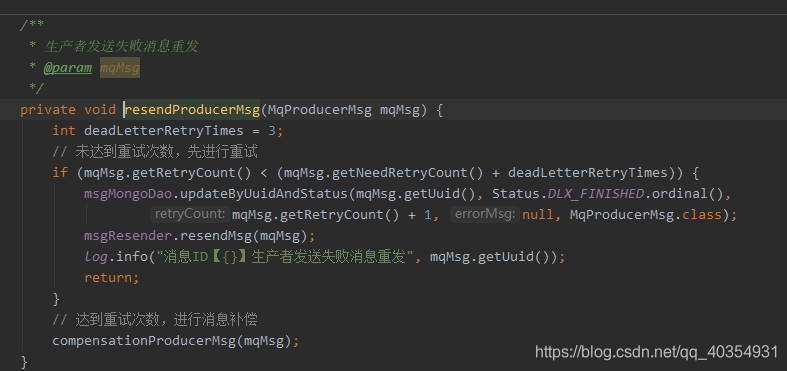Click the compensationProducerMsg method call

coord(144,341)
